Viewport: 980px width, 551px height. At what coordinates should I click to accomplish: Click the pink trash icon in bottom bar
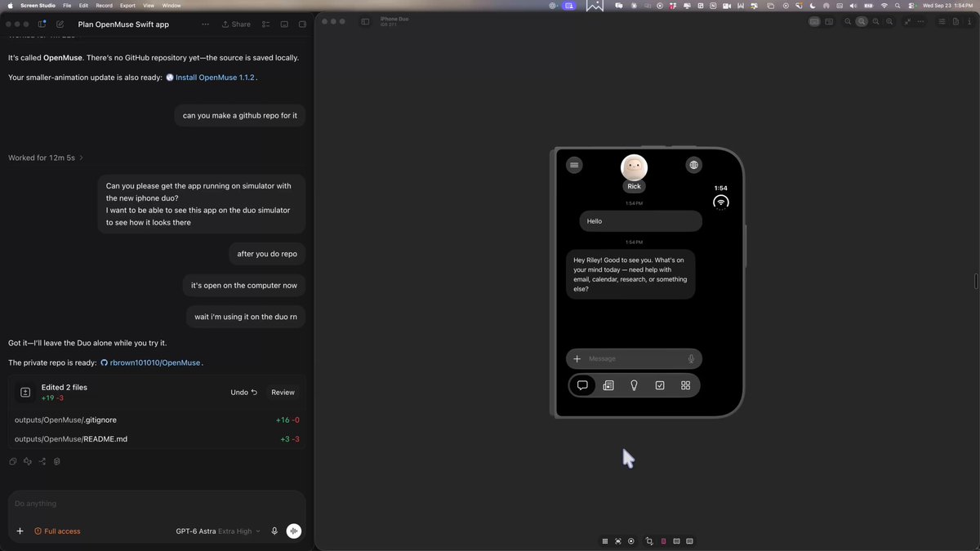(663, 541)
